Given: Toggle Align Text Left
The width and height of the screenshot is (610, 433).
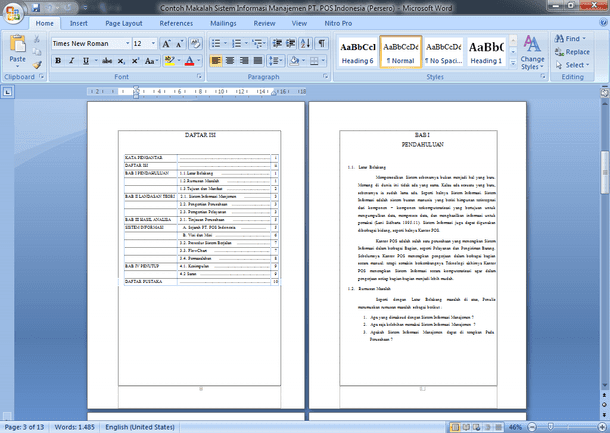Looking at the screenshot, I should click(216, 61).
